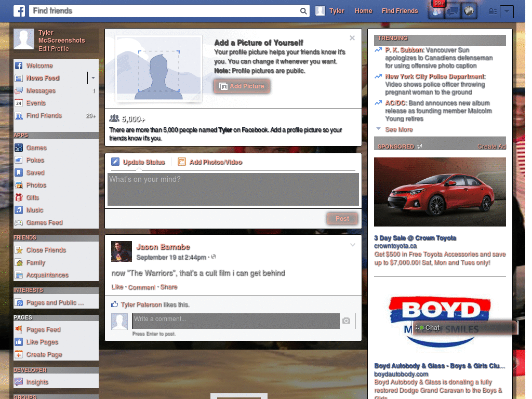Open the Chat bar
Viewport: 532px width, 399px height.
point(465,328)
